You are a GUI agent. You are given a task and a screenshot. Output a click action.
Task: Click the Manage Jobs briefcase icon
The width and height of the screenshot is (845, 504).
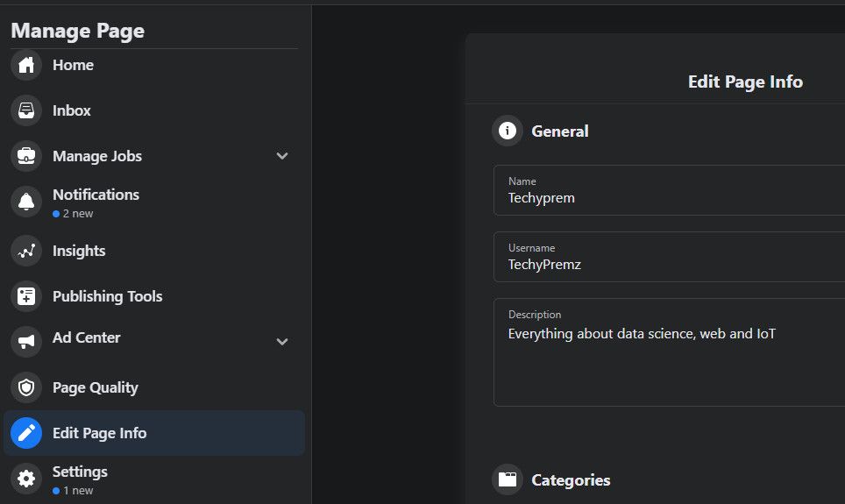pyautogui.click(x=26, y=156)
